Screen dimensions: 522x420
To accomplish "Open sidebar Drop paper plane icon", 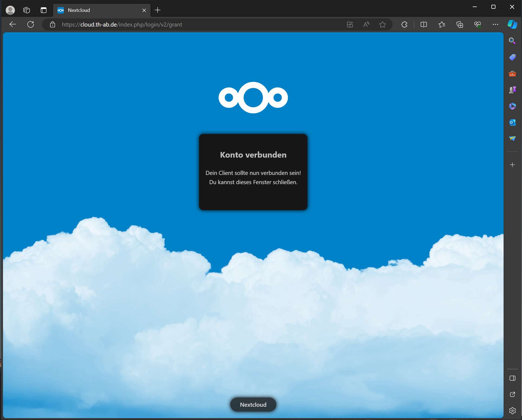I will pos(512,138).
